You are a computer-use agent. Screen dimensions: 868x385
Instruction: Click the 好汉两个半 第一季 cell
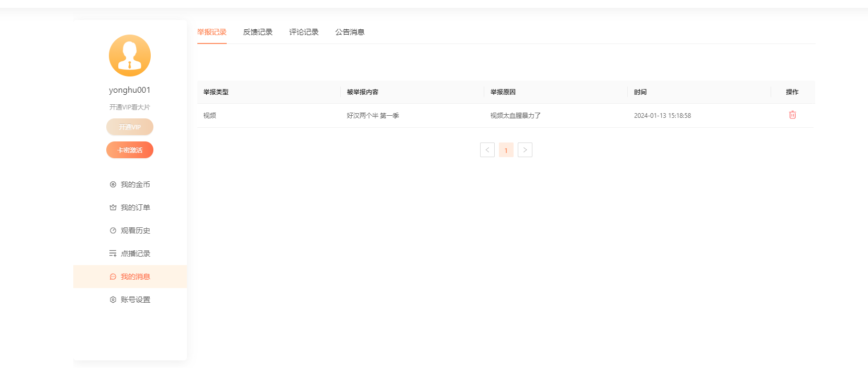coord(373,115)
